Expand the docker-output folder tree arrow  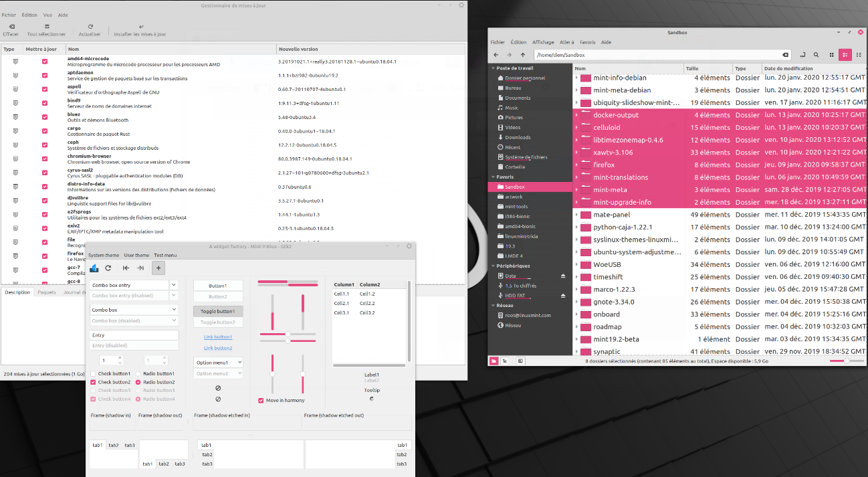tap(576, 115)
